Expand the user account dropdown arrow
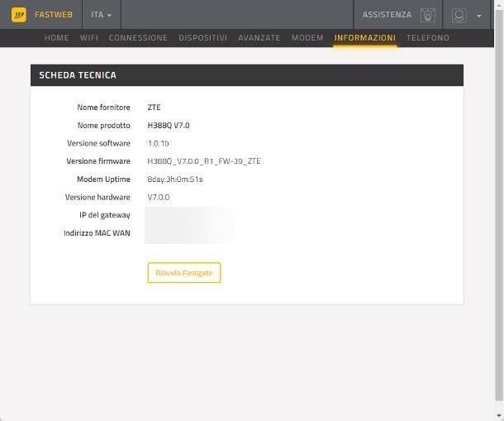The image size is (504, 421). [479, 16]
